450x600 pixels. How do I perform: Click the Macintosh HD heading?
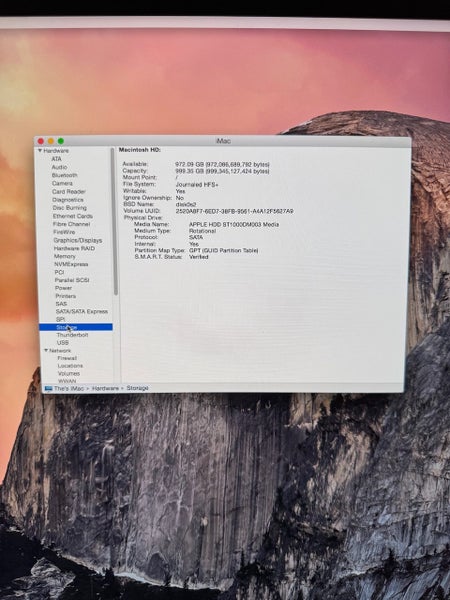point(140,150)
